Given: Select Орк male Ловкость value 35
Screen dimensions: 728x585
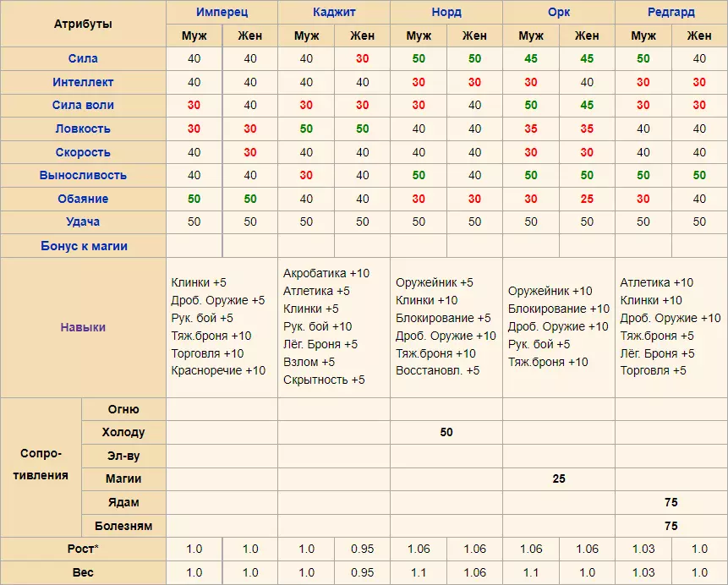Looking at the screenshot, I should [x=531, y=128].
